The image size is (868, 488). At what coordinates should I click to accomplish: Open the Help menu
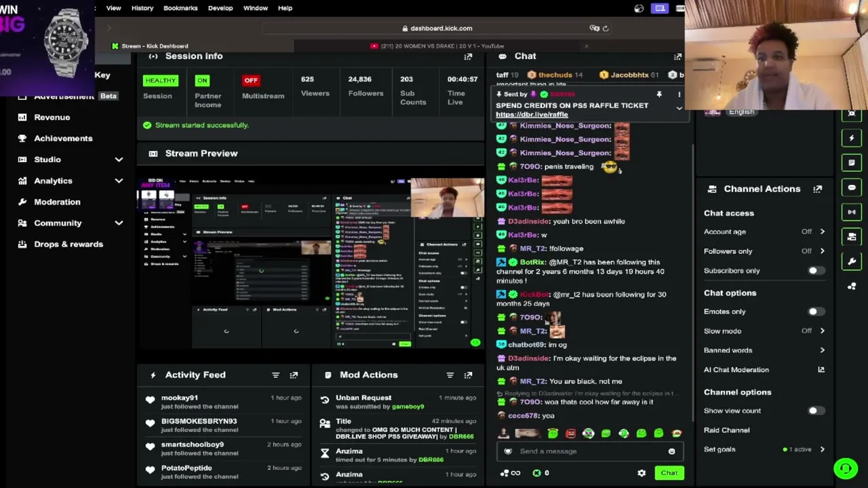pos(285,8)
